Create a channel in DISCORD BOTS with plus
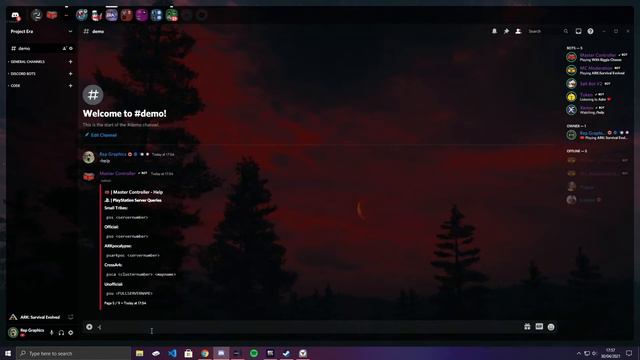This screenshot has height=360, width=640. 71,74
